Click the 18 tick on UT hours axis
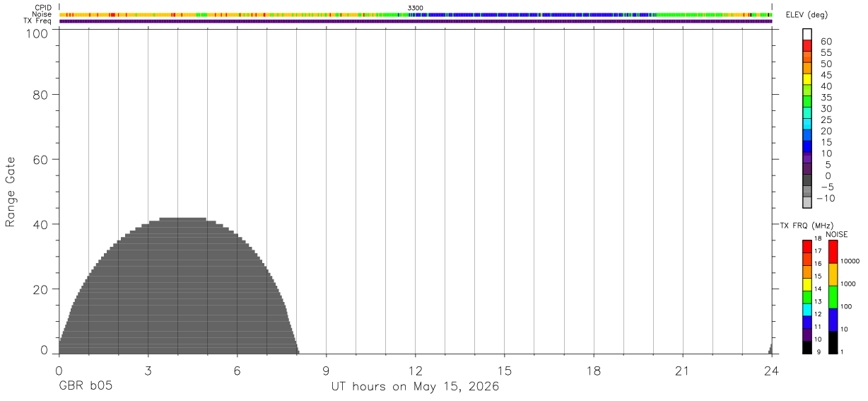 click(594, 371)
